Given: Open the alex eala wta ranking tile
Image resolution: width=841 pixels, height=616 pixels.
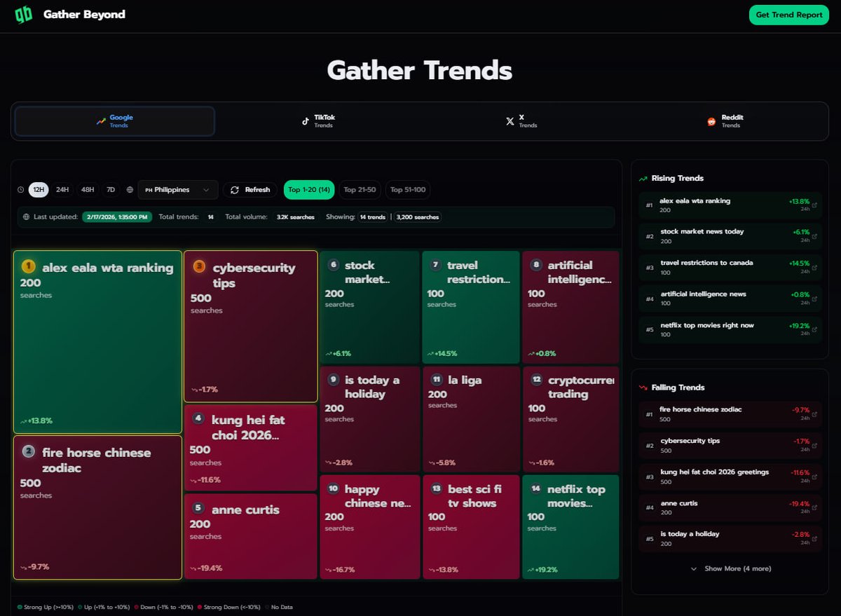Looking at the screenshot, I should pos(98,342).
